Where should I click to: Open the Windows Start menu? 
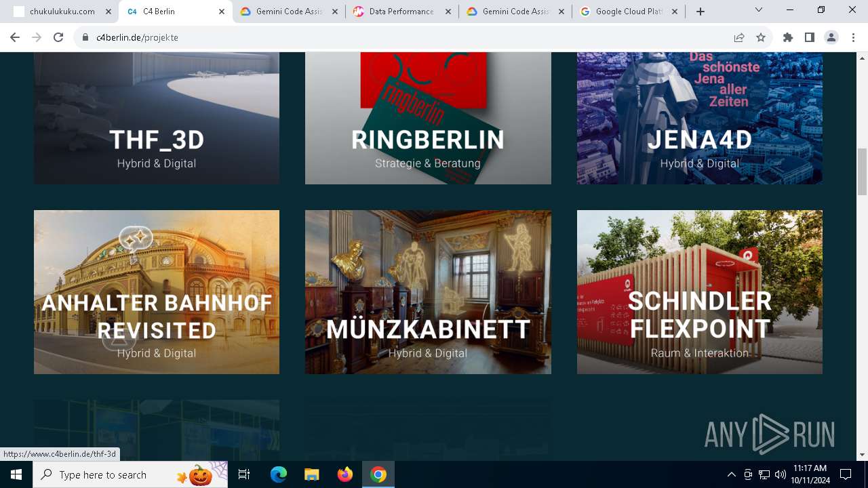(16, 474)
